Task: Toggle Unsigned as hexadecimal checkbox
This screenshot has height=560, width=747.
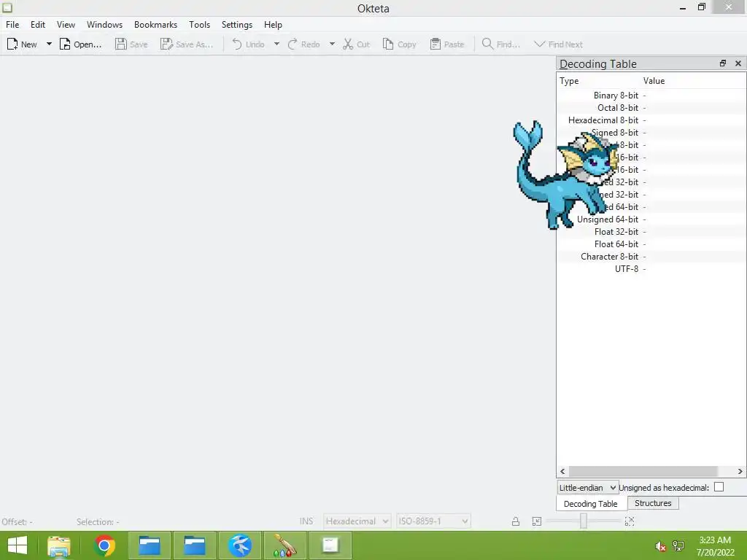Action: tap(719, 487)
